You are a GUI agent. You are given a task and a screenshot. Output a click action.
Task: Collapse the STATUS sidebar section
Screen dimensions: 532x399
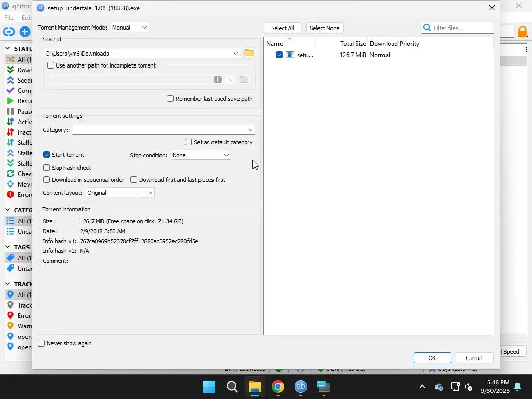click(x=7, y=48)
